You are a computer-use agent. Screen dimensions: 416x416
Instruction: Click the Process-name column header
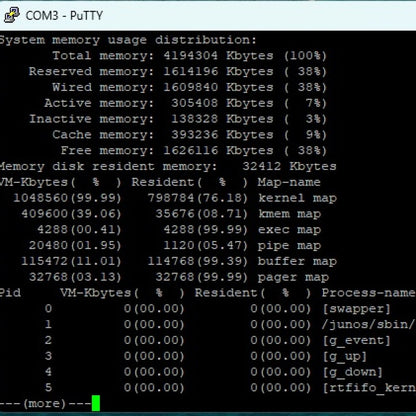pyautogui.click(x=368, y=293)
